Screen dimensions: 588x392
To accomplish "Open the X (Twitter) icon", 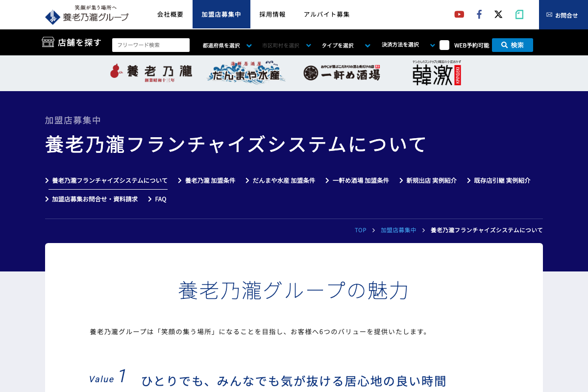I will (x=498, y=14).
